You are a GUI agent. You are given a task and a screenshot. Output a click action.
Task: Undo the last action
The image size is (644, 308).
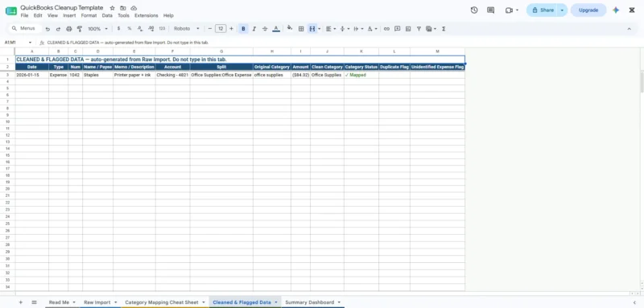pyautogui.click(x=47, y=29)
